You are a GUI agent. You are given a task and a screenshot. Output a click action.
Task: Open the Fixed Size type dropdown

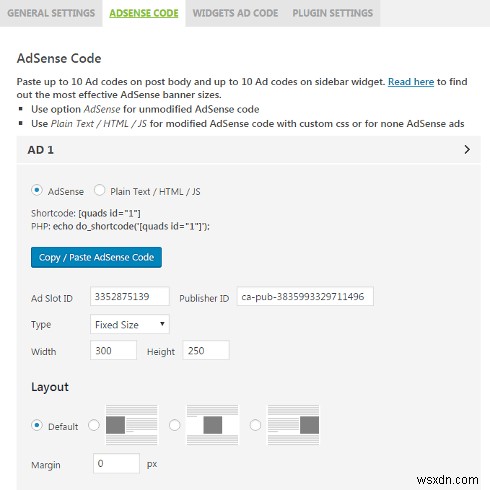point(130,324)
